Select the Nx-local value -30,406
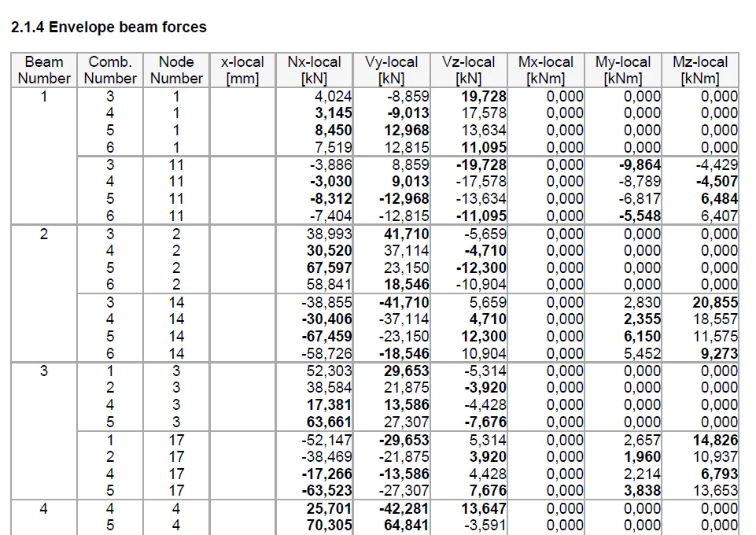Image resolution: width=756 pixels, height=535 pixels. click(x=327, y=319)
